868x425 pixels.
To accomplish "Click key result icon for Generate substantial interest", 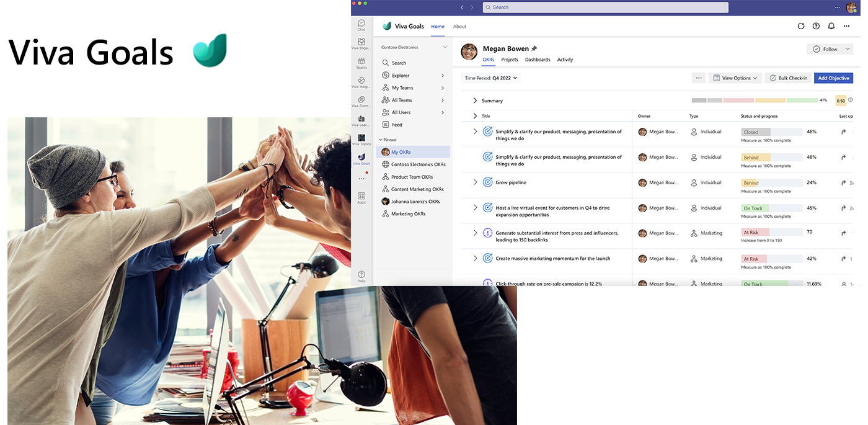I will click(487, 233).
